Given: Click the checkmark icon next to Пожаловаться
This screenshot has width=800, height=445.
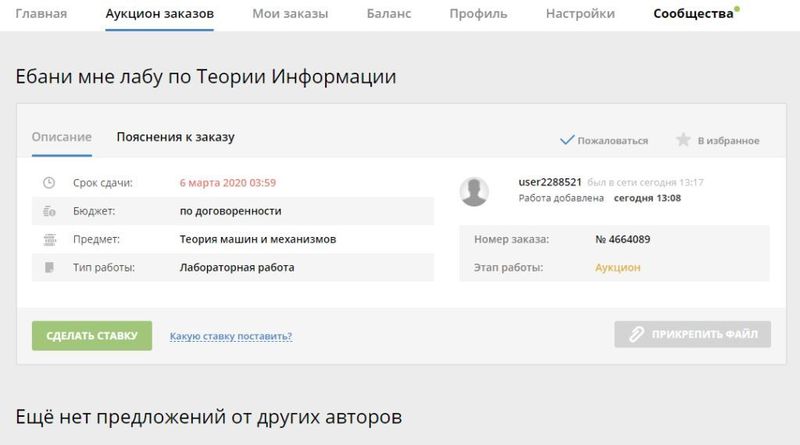Looking at the screenshot, I should coord(567,140).
